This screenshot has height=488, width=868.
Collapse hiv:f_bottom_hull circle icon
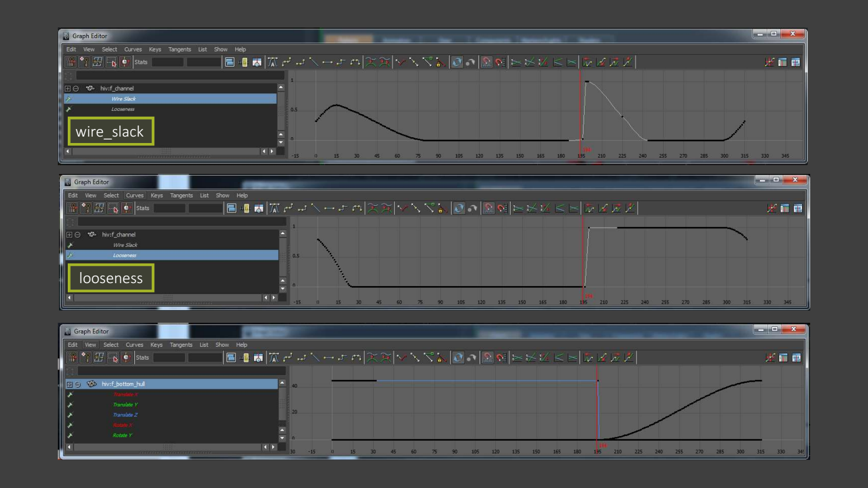coord(78,384)
